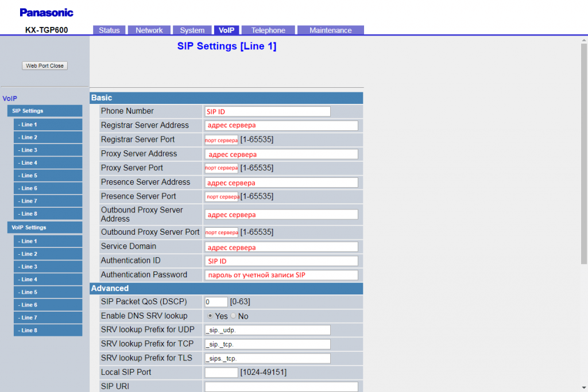Image resolution: width=588 pixels, height=392 pixels.
Task: Open SIP Settings in the sidebar
Action: [x=45, y=111]
